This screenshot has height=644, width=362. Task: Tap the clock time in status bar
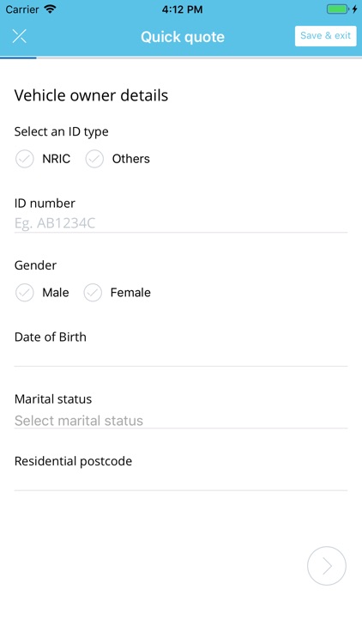tap(182, 9)
